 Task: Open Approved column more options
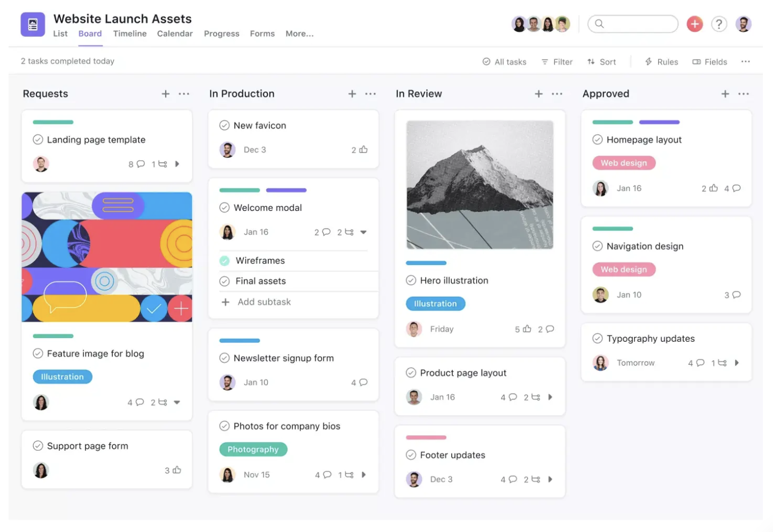coord(744,94)
